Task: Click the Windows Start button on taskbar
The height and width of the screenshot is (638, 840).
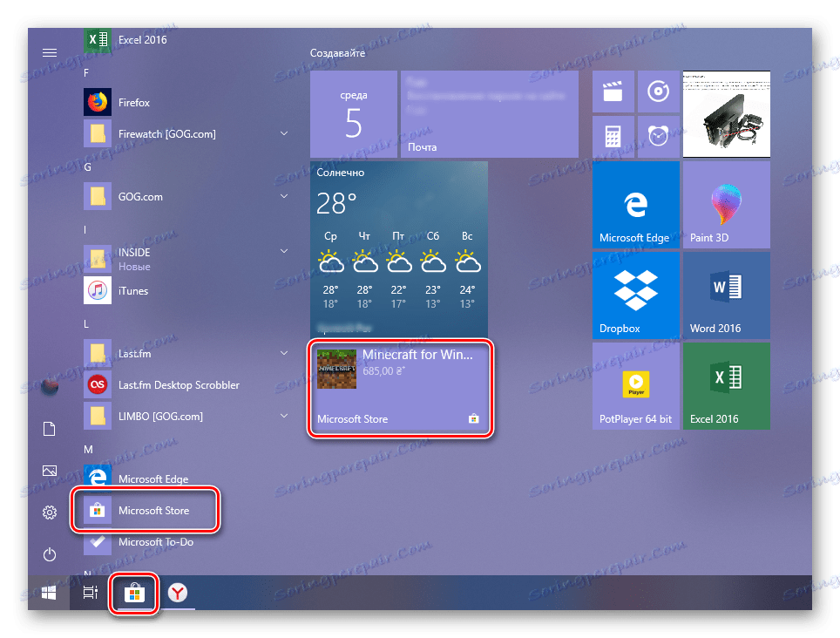Action: (x=49, y=593)
